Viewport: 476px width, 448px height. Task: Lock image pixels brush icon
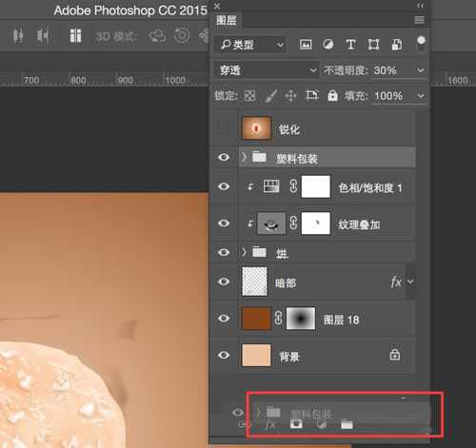[270, 95]
